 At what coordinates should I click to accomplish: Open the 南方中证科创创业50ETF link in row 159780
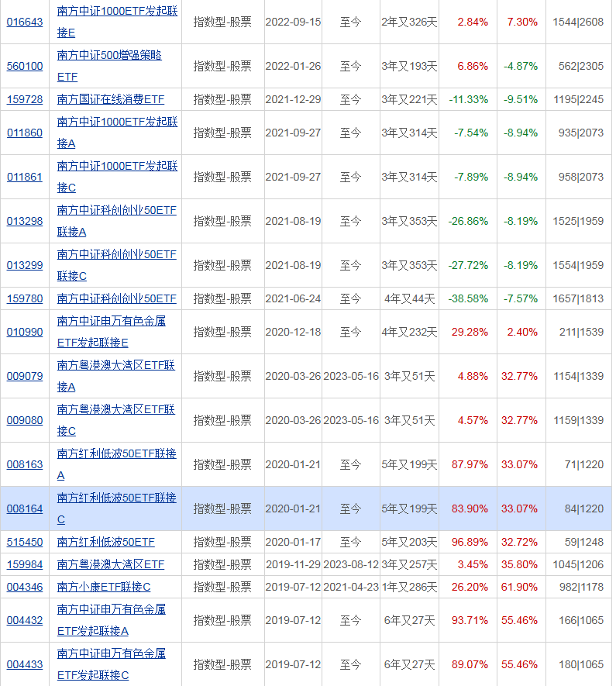[117, 298]
